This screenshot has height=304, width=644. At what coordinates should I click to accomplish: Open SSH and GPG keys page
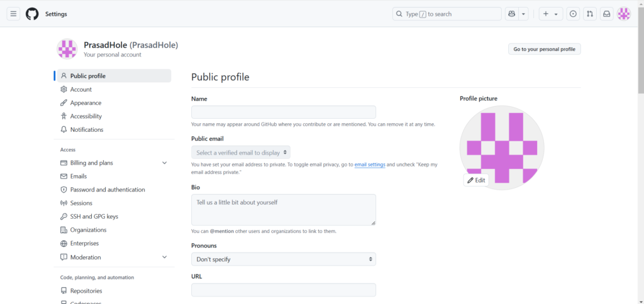94,217
